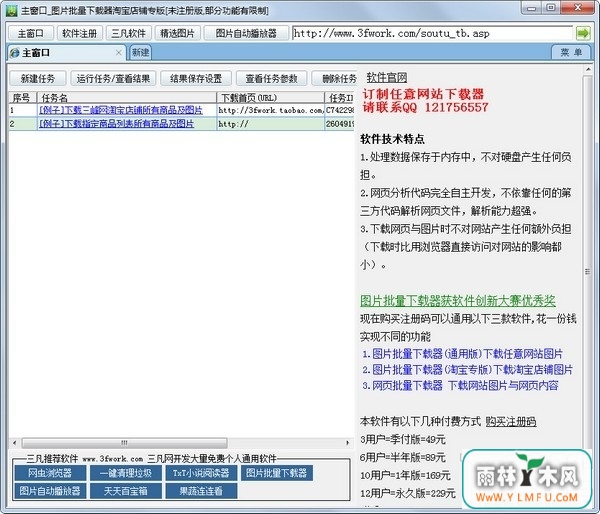Screen dimensions: 600x514
Task: Click 任务名 column header
Action: [126, 98]
